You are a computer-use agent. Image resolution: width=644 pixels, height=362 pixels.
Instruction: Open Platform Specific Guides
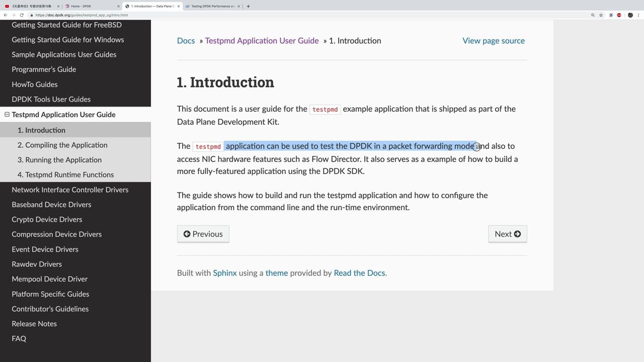point(50,294)
